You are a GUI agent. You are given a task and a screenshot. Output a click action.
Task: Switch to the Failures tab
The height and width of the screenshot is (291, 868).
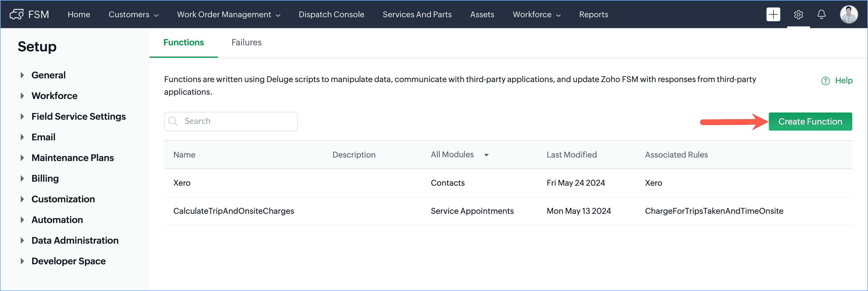click(x=246, y=42)
